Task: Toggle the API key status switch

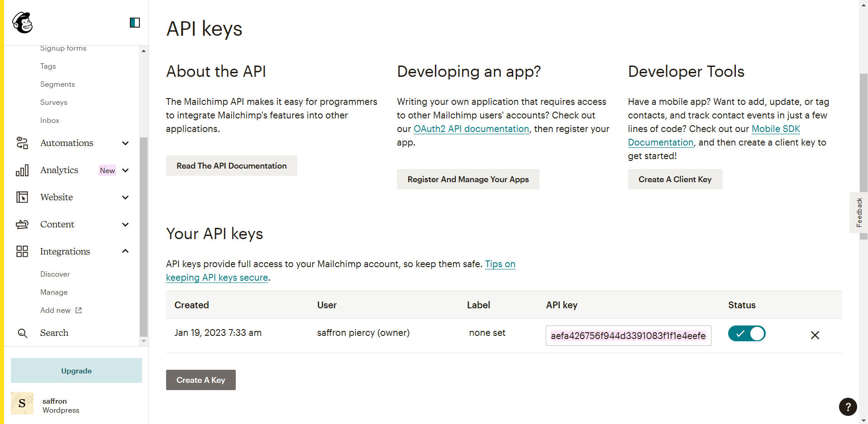Action: coord(746,334)
